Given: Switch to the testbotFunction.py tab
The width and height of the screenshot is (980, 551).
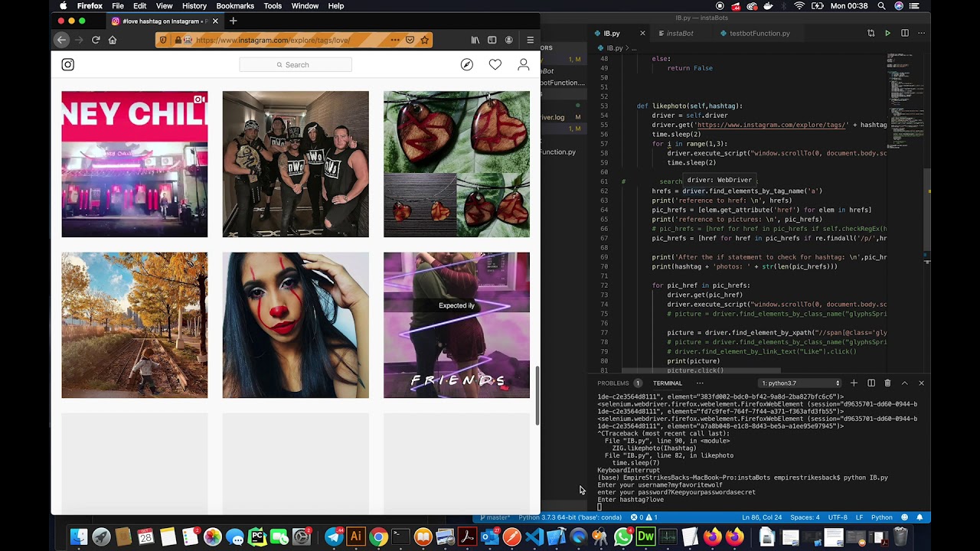Looking at the screenshot, I should click(759, 34).
